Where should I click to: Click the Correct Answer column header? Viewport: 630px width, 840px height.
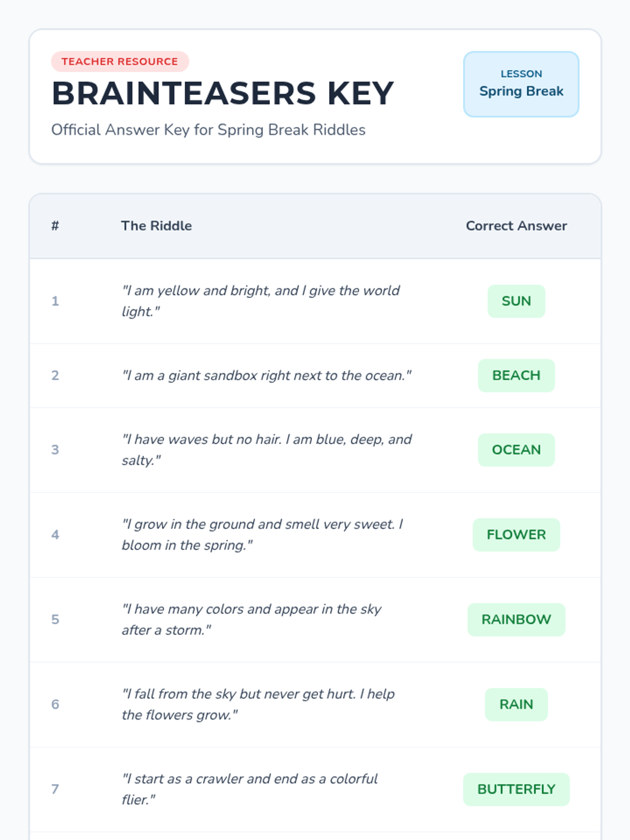tap(516, 226)
